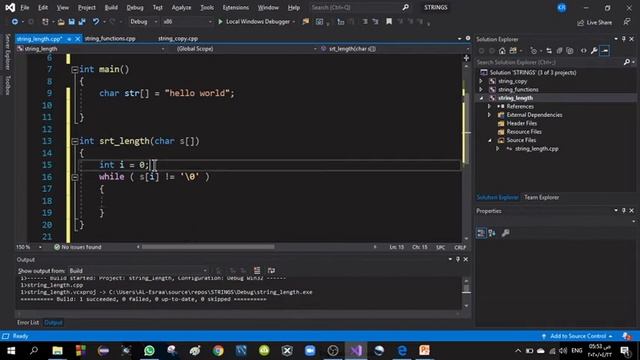Collapse the string_length project node
The image size is (640, 360).
(481, 98)
